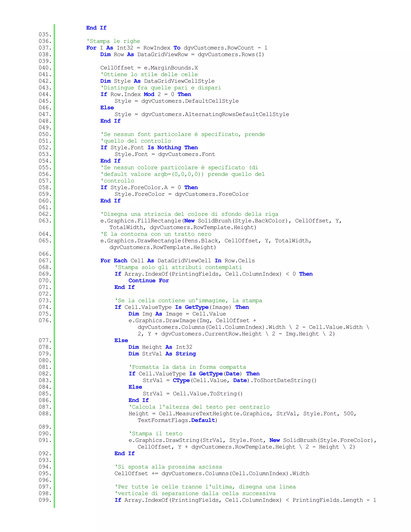The width and height of the screenshot is (411, 532).
Task: Click 'Dim Height As Int32'
Action: pyautogui.click(x=161, y=347)
